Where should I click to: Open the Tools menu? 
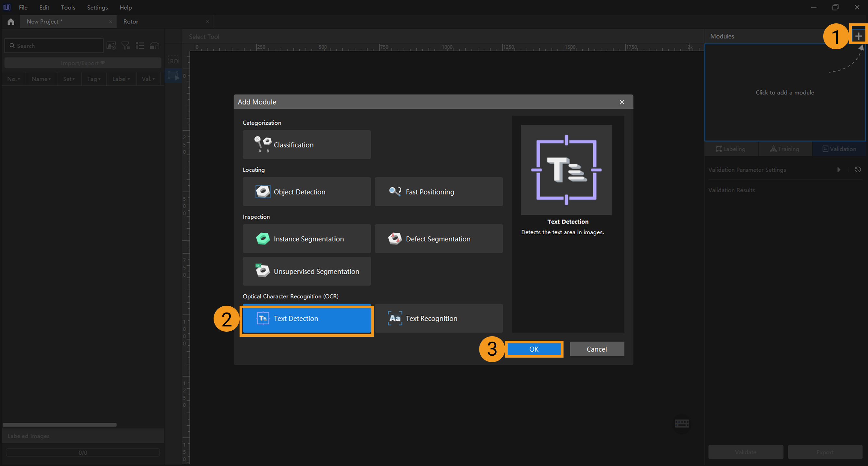68,7
